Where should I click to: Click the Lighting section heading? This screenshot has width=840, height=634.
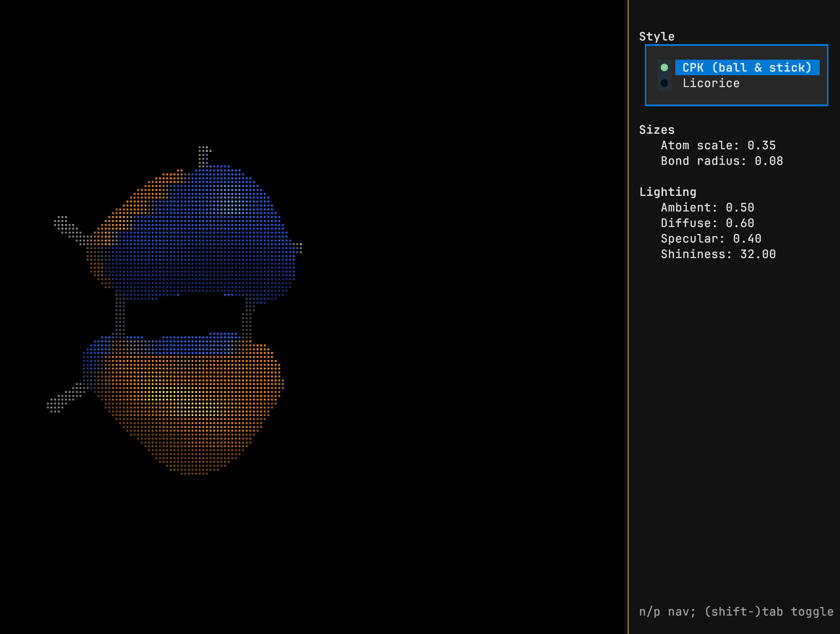(x=668, y=192)
